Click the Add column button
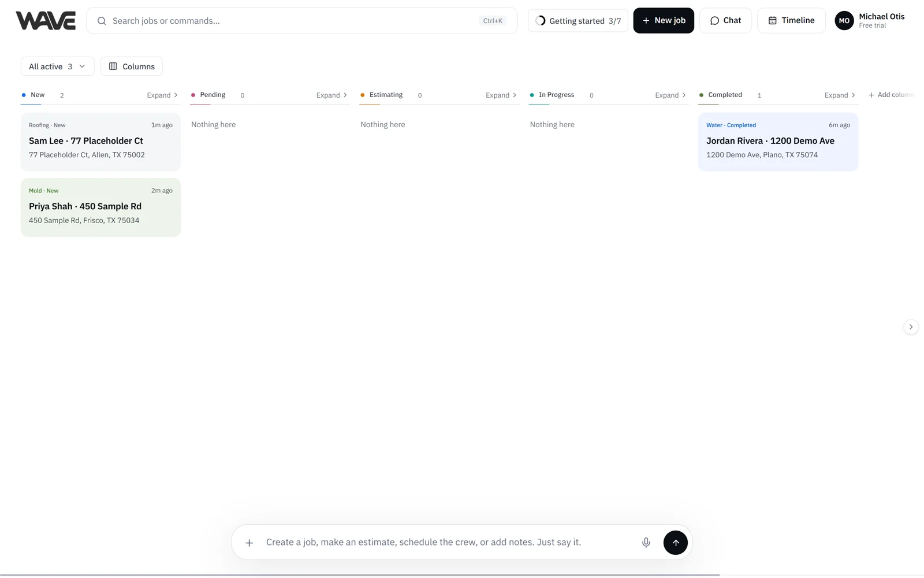This screenshot has height=578, width=924. (891, 95)
